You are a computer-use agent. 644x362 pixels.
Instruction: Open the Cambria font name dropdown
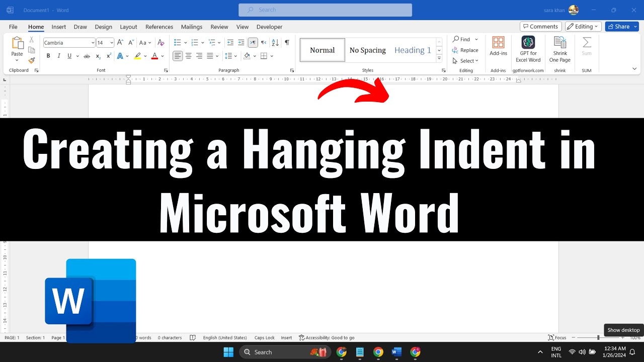93,43
